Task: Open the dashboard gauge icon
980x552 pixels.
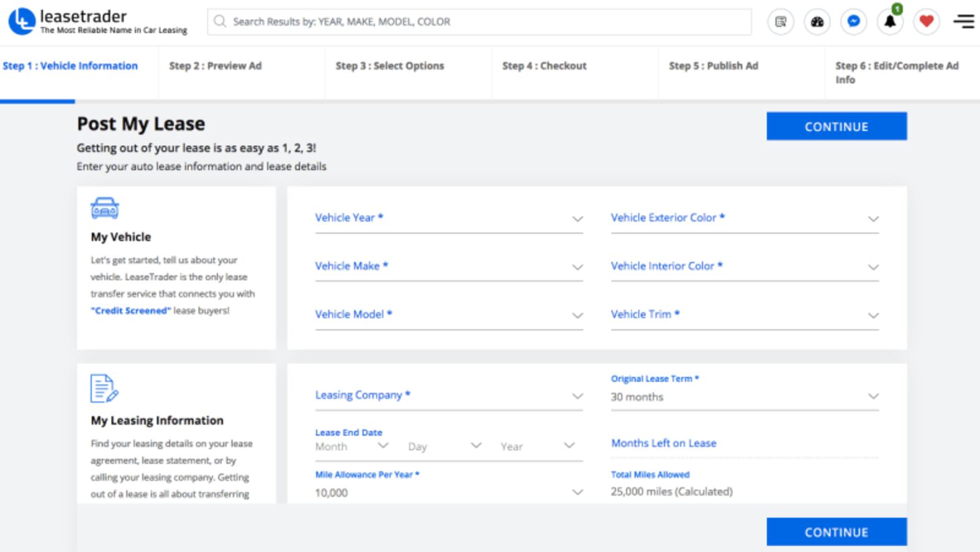Action: [x=817, y=22]
